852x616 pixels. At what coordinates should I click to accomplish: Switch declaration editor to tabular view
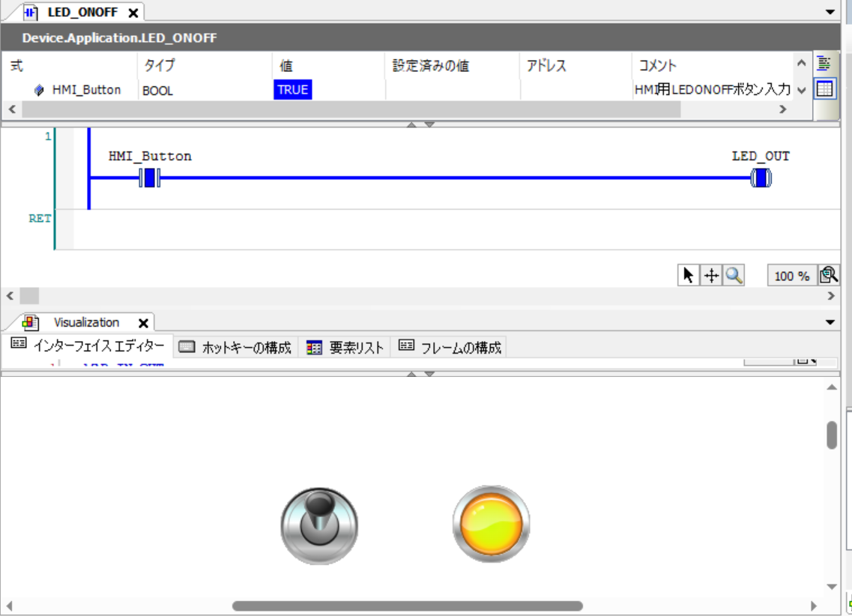click(824, 89)
